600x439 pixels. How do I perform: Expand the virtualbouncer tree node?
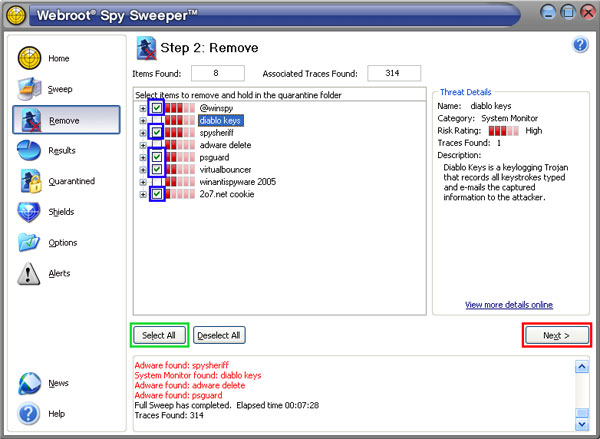pos(143,170)
